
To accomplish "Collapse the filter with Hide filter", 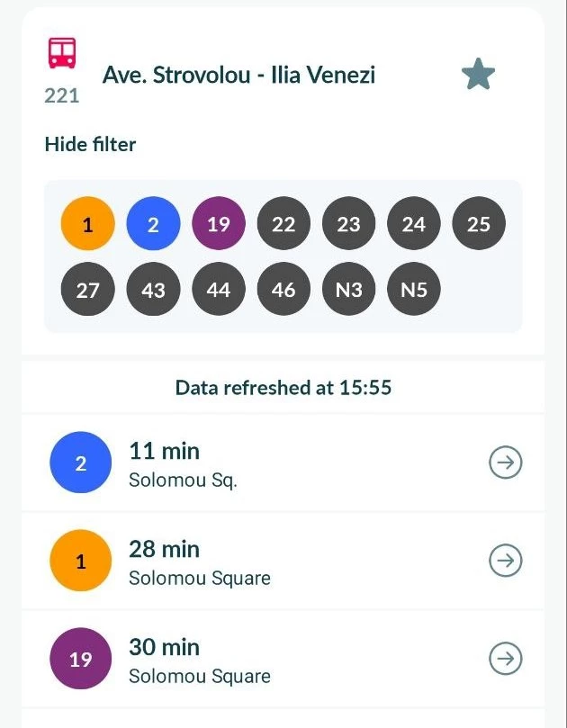I will click(x=90, y=144).
